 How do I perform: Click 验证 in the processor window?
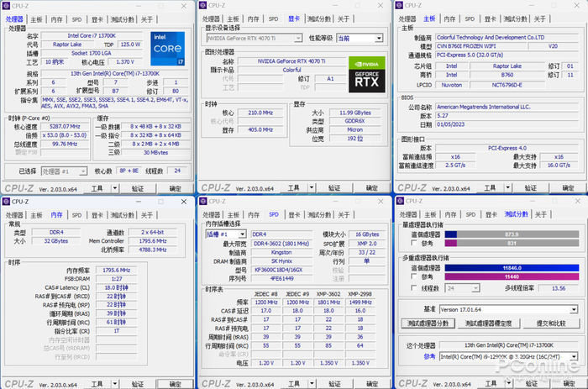[138, 188]
